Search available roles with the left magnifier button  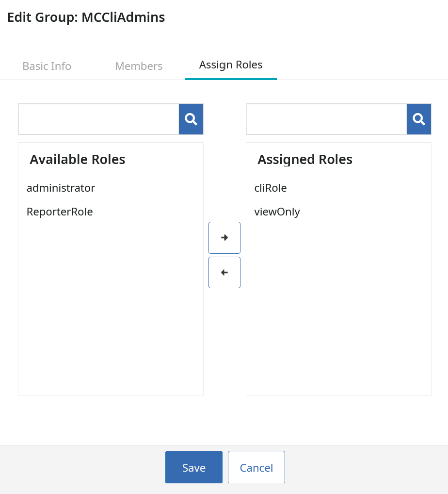click(x=191, y=119)
